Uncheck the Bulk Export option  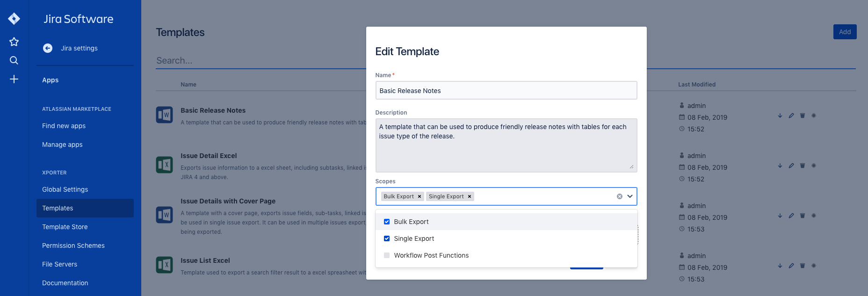(x=387, y=222)
